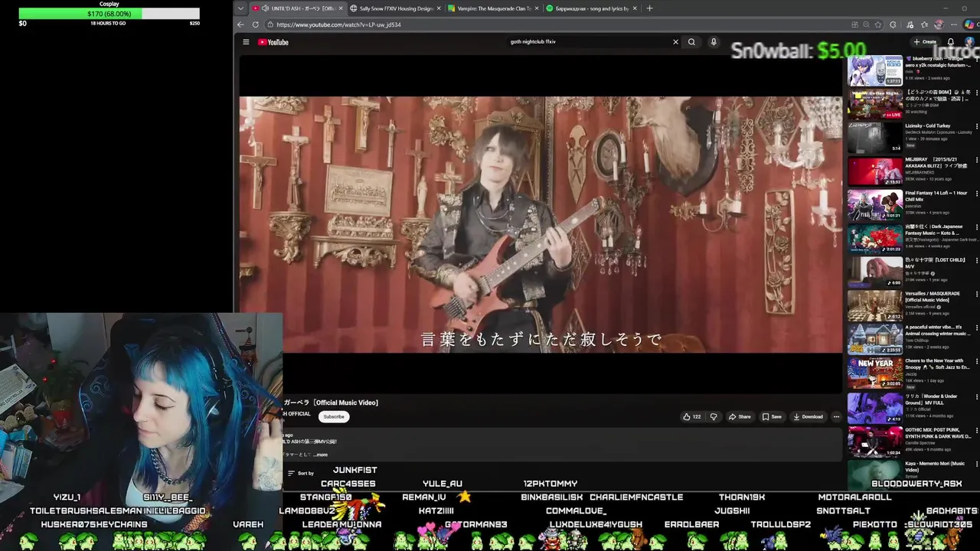Viewport: 980px width, 551px height.
Task: Open more actions ellipsis beside Download
Action: (836, 417)
